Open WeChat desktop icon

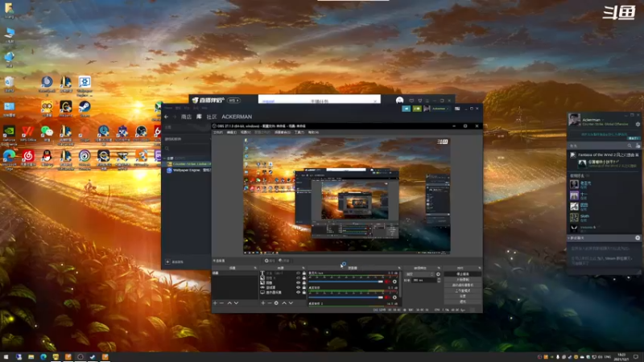click(x=47, y=133)
